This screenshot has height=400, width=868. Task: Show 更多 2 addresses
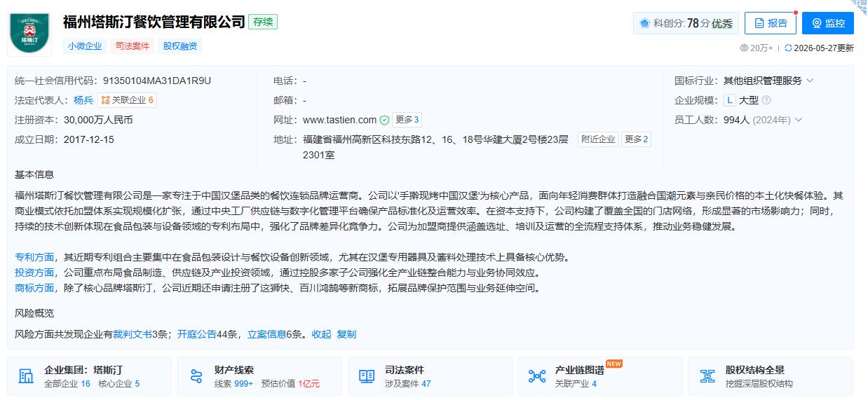637,139
